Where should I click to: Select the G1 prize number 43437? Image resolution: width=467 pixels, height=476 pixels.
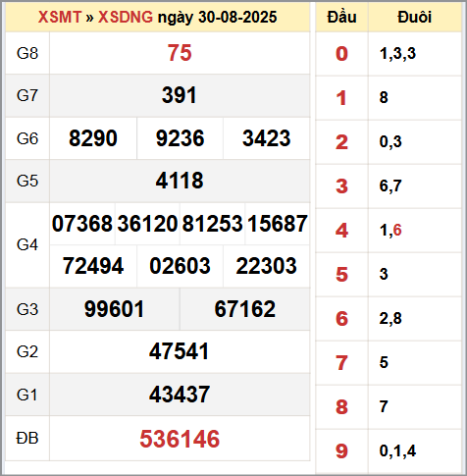point(180,395)
